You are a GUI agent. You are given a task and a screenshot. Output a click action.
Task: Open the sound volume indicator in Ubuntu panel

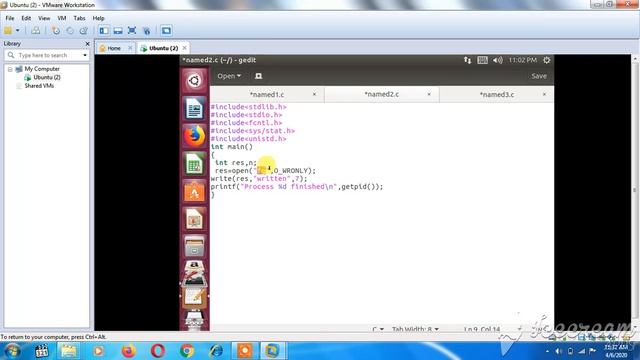pyautogui.click(x=498, y=60)
